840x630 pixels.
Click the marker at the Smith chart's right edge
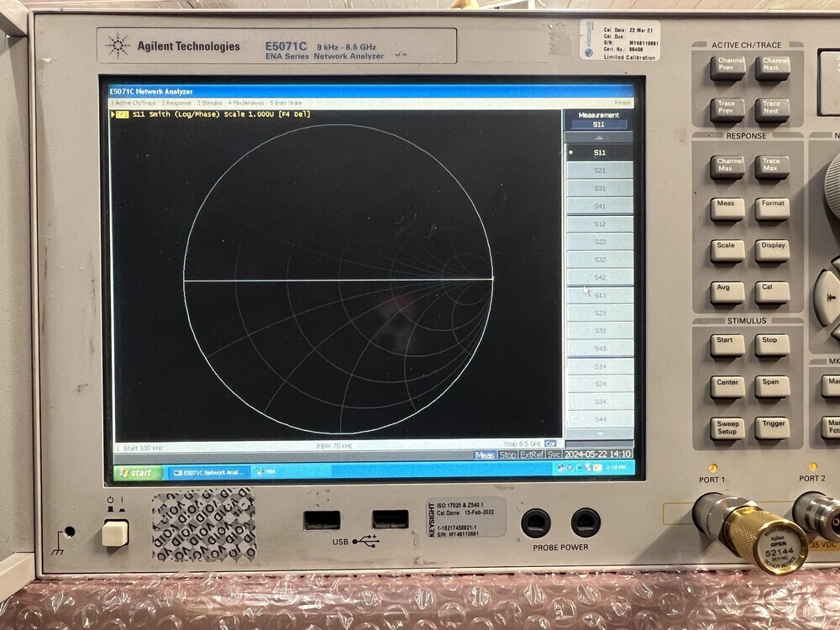click(492, 277)
